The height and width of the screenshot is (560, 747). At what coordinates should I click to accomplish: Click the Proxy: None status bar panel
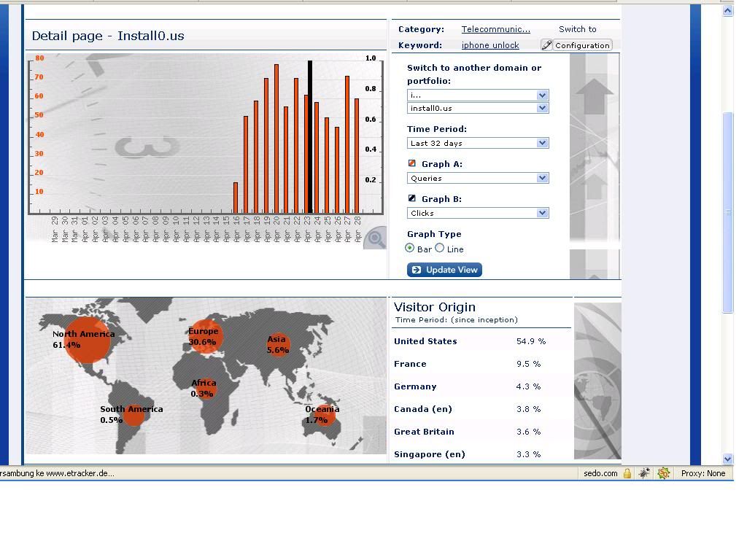click(x=703, y=473)
